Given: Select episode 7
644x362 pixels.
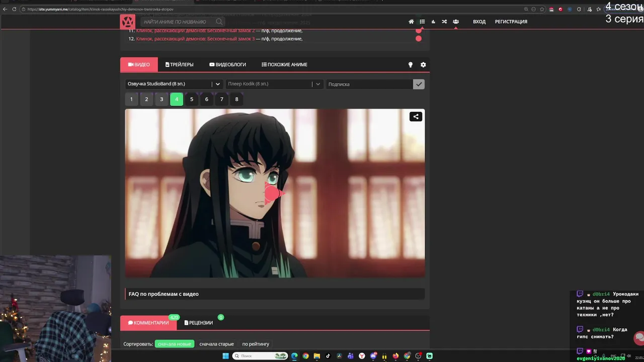Looking at the screenshot, I should point(222,99).
